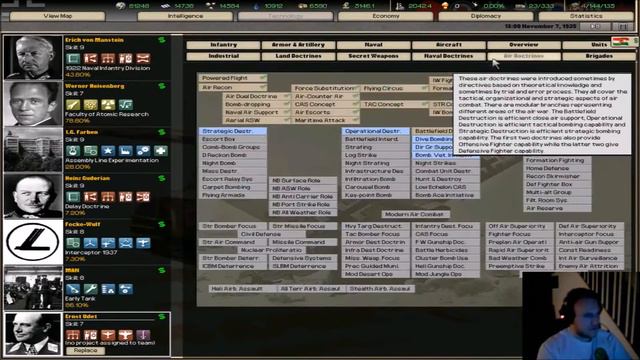Click the mathematics square-root icon for Heisenberg
The image size is (640, 360).
pyautogui.click(x=126, y=104)
